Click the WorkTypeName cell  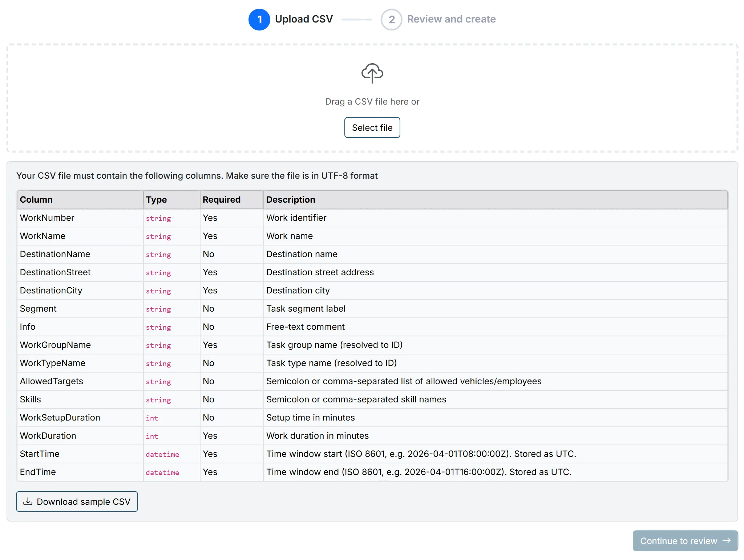(x=80, y=363)
